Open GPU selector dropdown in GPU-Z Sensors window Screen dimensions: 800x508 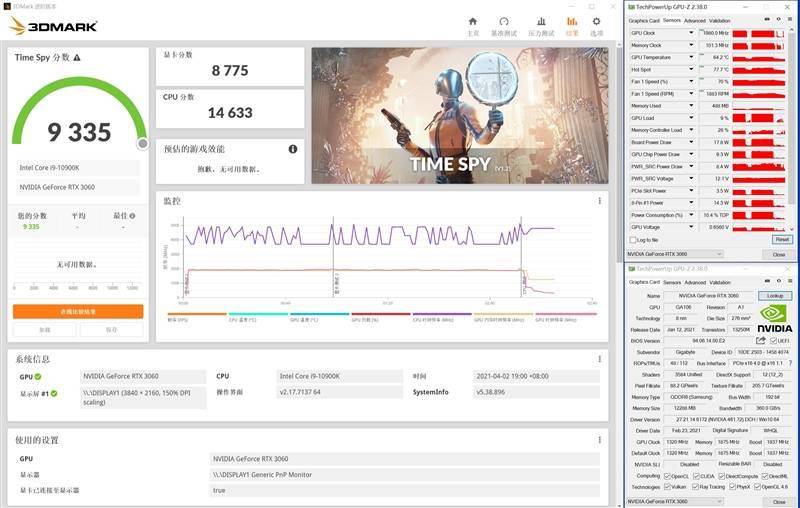(x=675, y=253)
